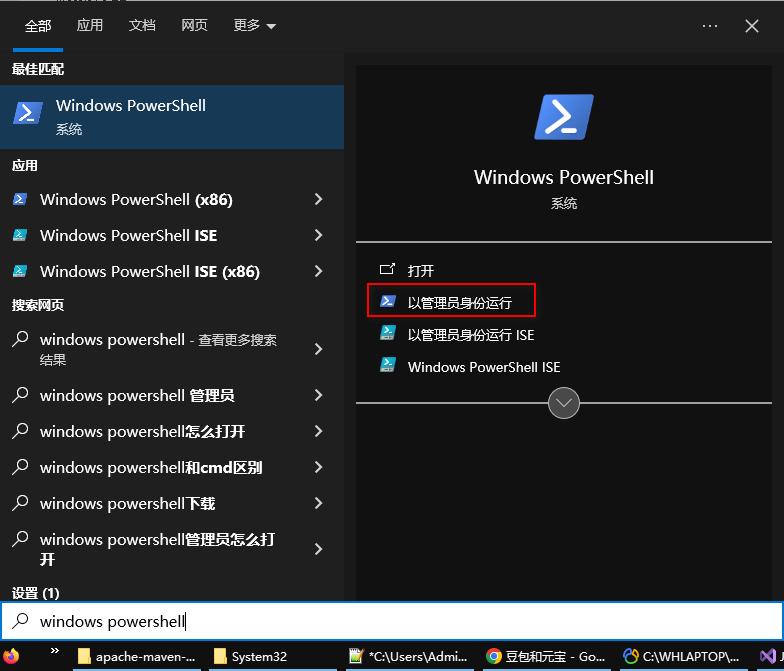Switch to apache-maven folder taskbar window
The height and width of the screenshot is (671, 784).
click(136, 656)
